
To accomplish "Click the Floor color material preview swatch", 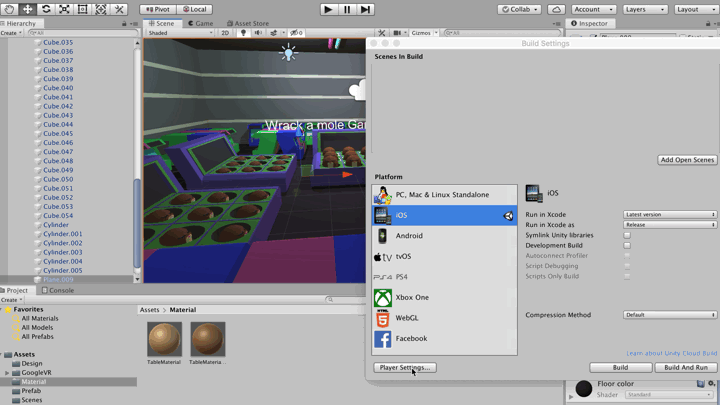I will [584, 388].
